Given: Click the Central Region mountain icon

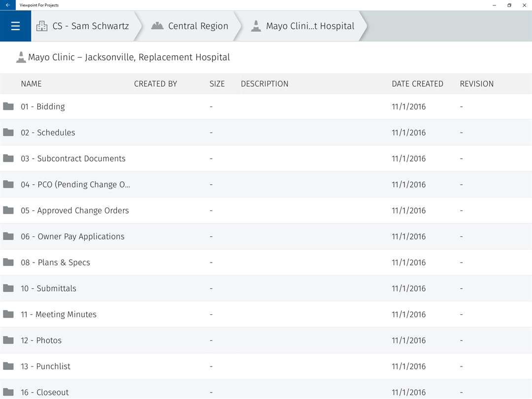Looking at the screenshot, I should [157, 26].
